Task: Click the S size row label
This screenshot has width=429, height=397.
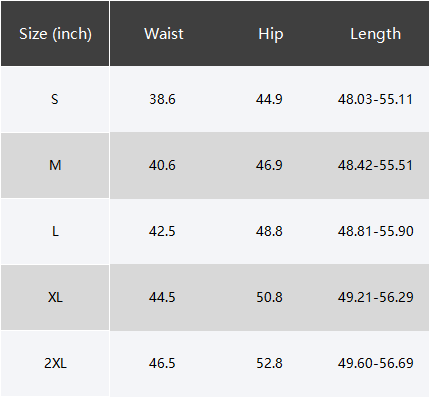Action: (55, 99)
